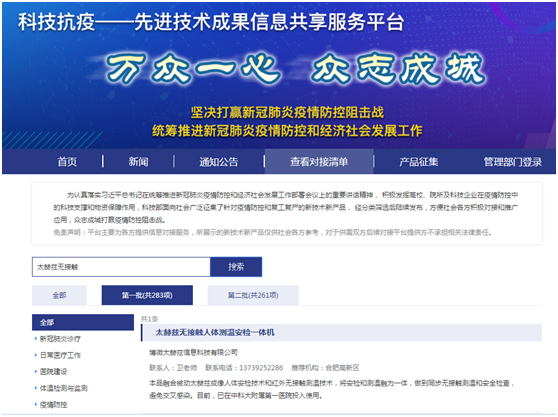Viewport: 558px width, 417px height.
Task: Select 查看对接清单 navigation tab
Action: point(319,162)
